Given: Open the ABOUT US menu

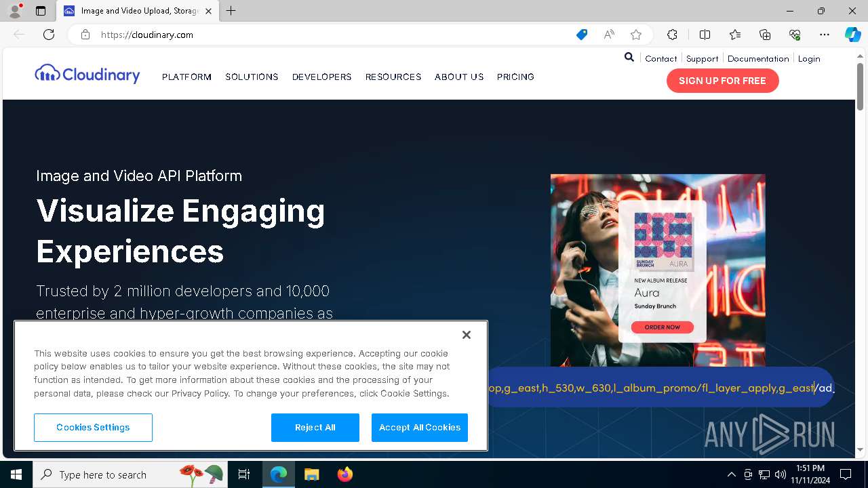Looking at the screenshot, I should [x=459, y=77].
